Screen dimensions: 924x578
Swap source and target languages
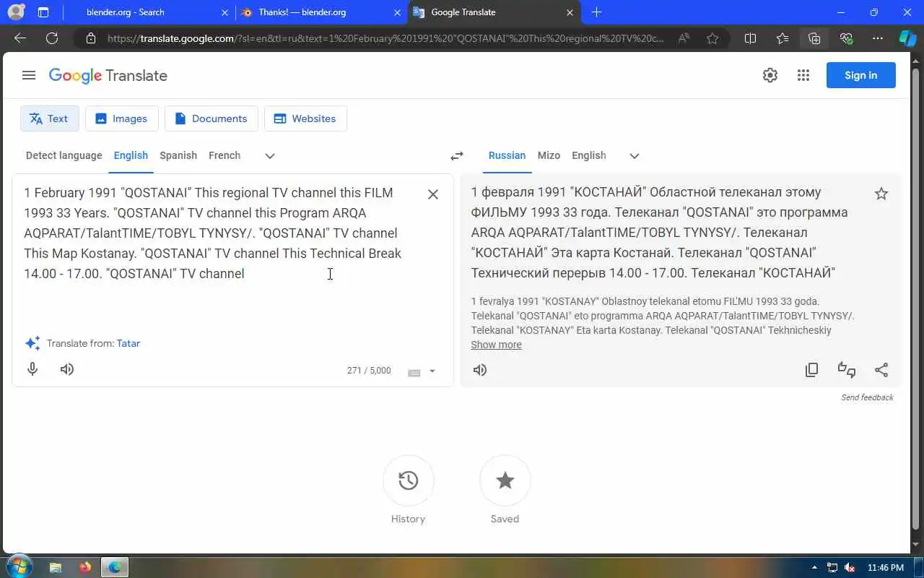tap(457, 156)
